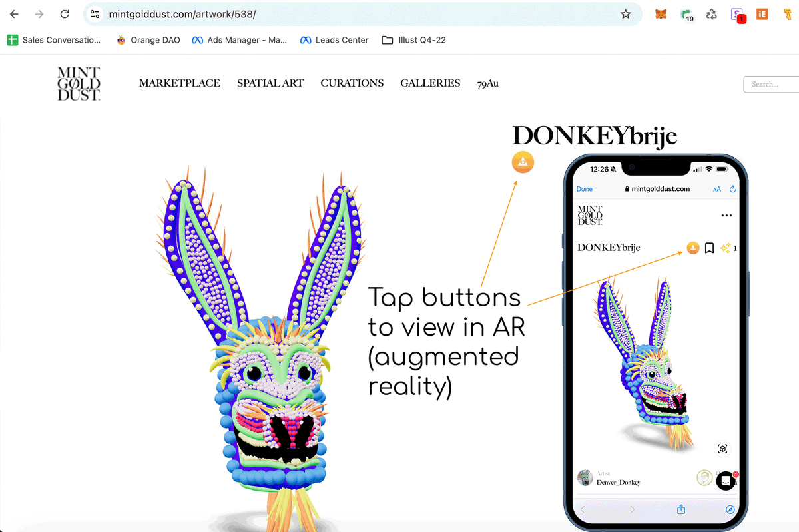The width and height of the screenshot is (799, 532).
Task: Open the black chat bubble widget
Action: pos(726,482)
